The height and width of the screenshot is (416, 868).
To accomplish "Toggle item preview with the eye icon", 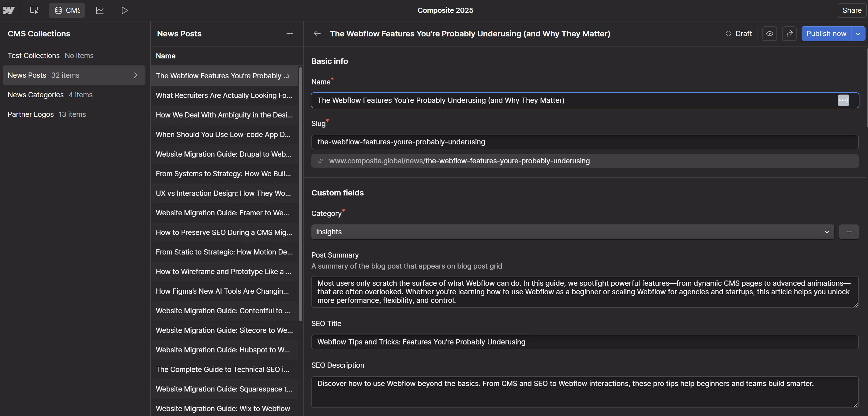I will (770, 33).
